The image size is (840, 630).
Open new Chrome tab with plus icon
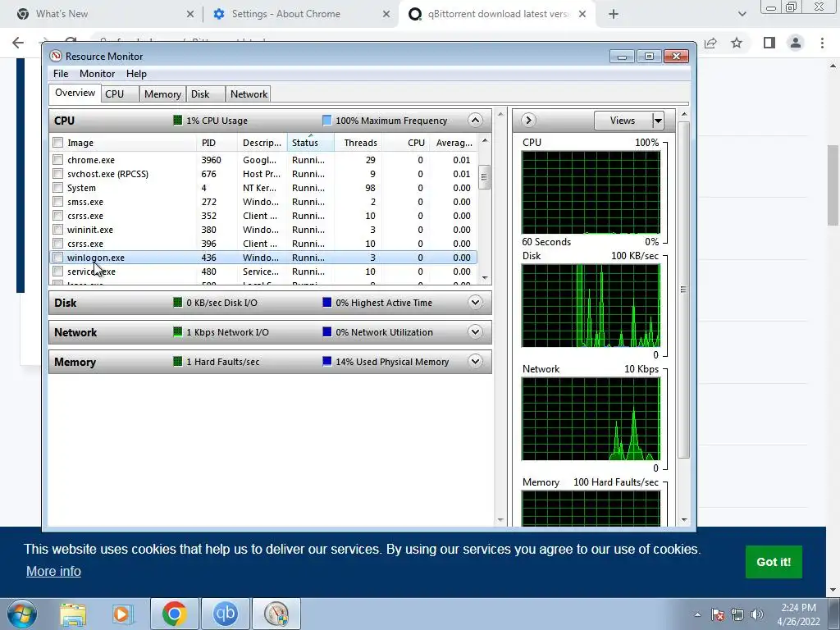pos(614,14)
